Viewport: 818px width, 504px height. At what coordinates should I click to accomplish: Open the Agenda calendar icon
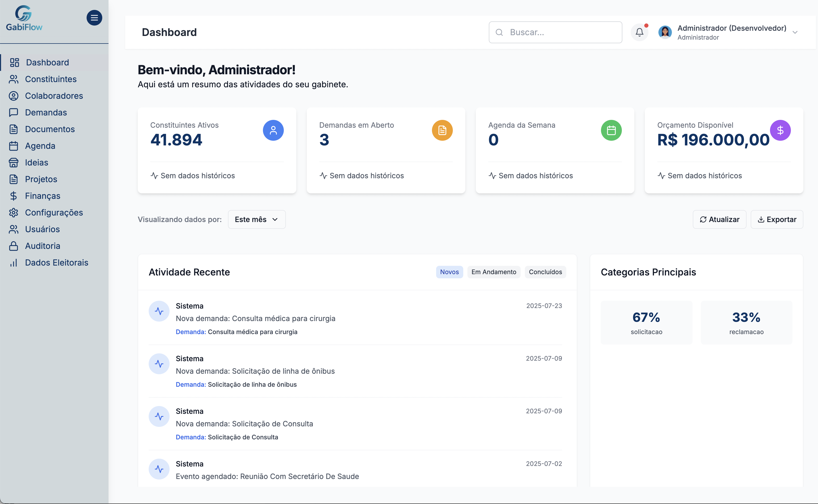click(x=14, y=146)
